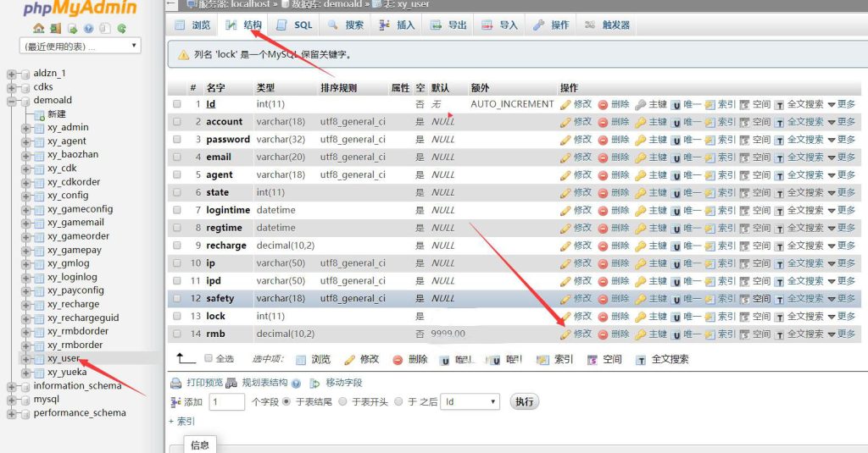
Task: Expand the aldzn_1 database node
Action: [x=11, y=74]
